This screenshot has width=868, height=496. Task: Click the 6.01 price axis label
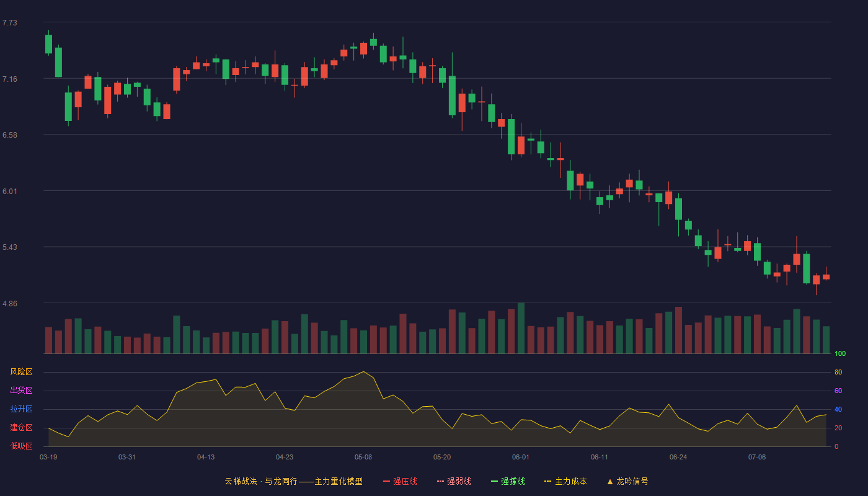click(x=10, y=192)
